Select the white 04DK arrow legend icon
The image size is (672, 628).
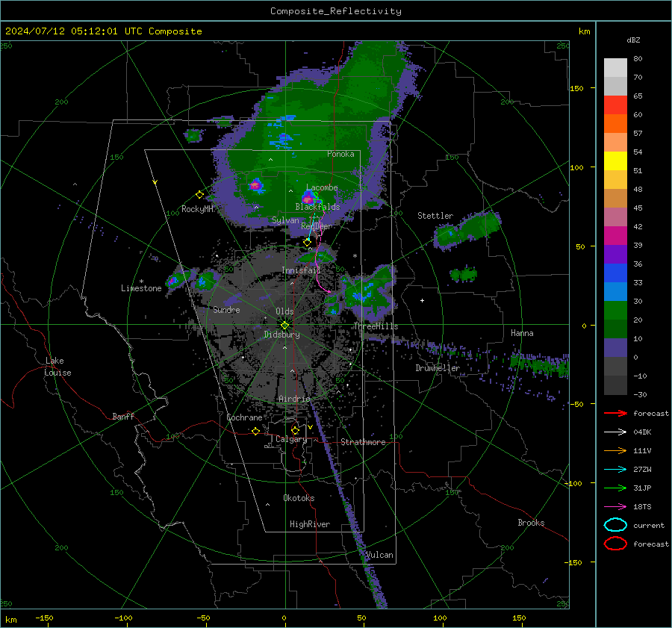coord(615,432)
